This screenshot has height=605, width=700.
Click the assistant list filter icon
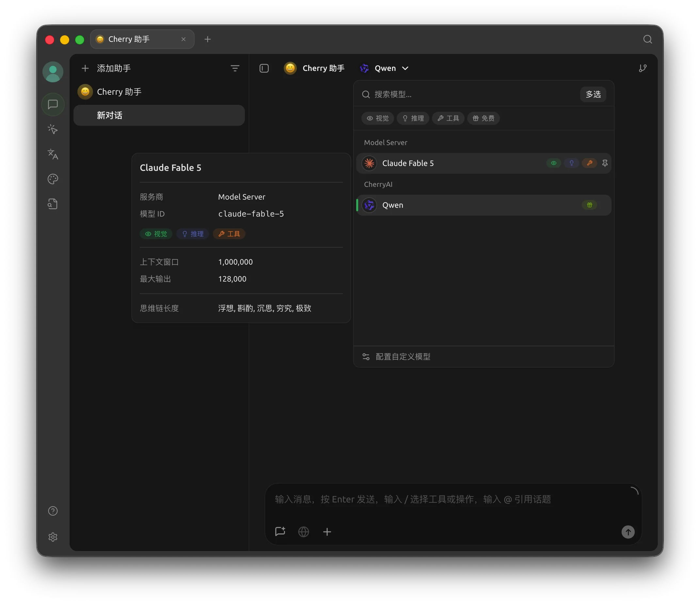click(235, 68)
